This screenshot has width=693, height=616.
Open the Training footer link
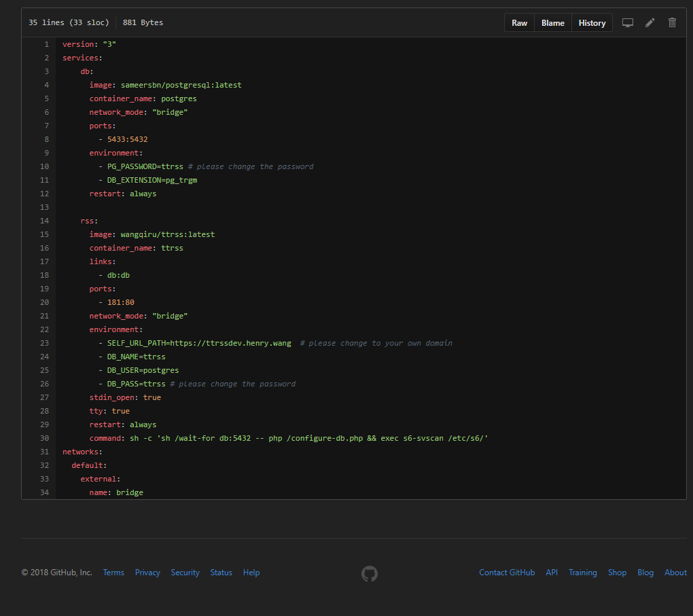(x=582, y=573)
